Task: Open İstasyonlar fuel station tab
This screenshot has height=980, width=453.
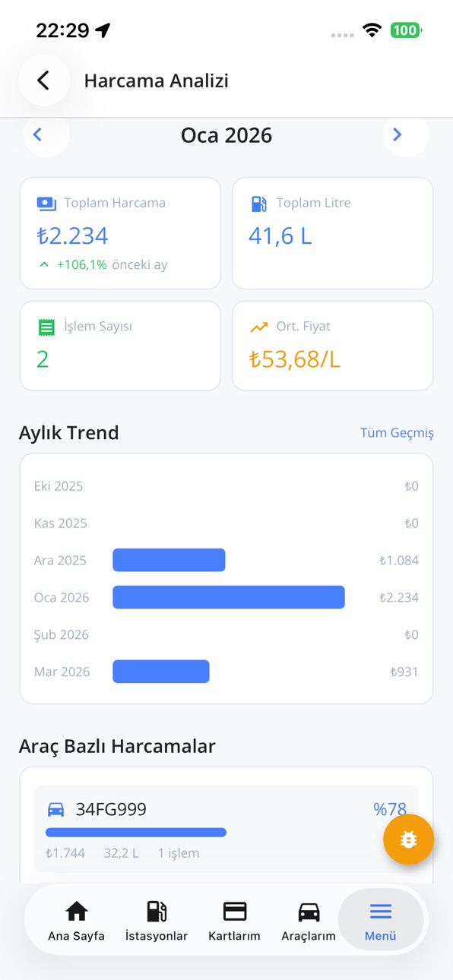Action: 157,920
